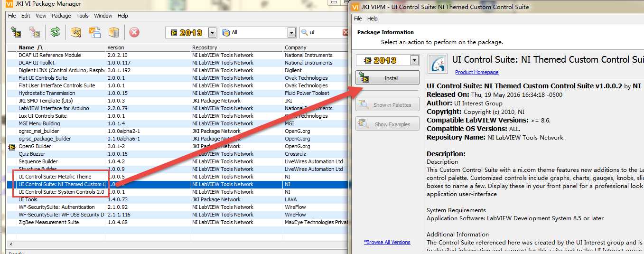Screen dimensions: 644x254
Task: Select the MGI Menu Building row
Action: tap(177, 123)
